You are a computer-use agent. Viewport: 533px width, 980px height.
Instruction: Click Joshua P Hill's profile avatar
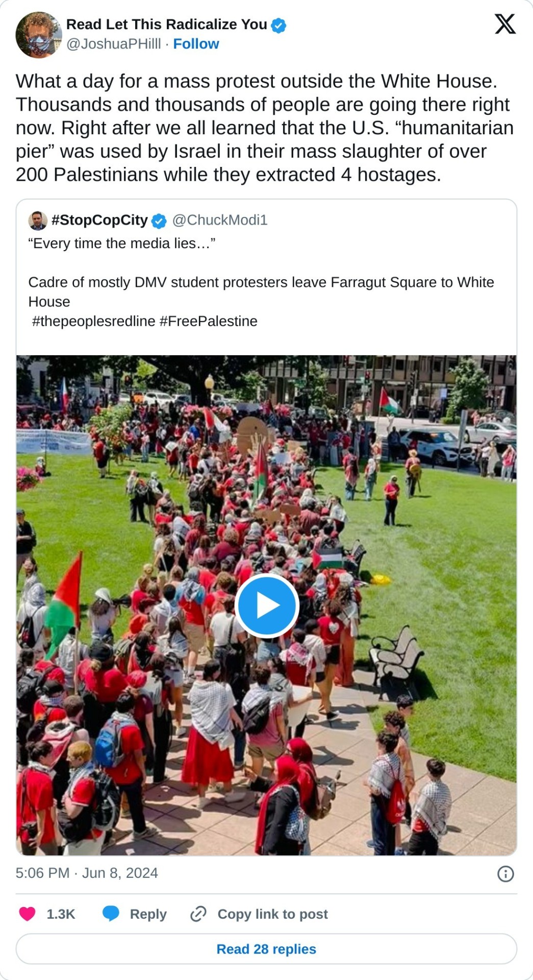(39, 35)
